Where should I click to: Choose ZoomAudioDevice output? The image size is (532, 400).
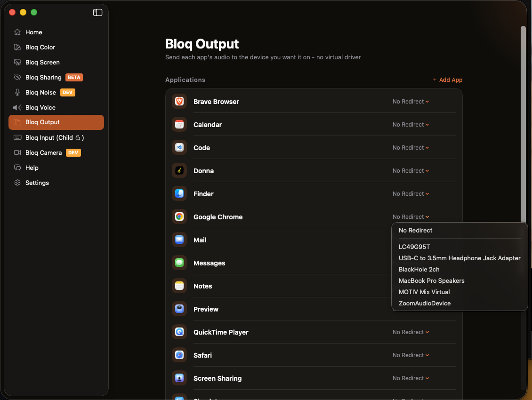click(459, 304)
